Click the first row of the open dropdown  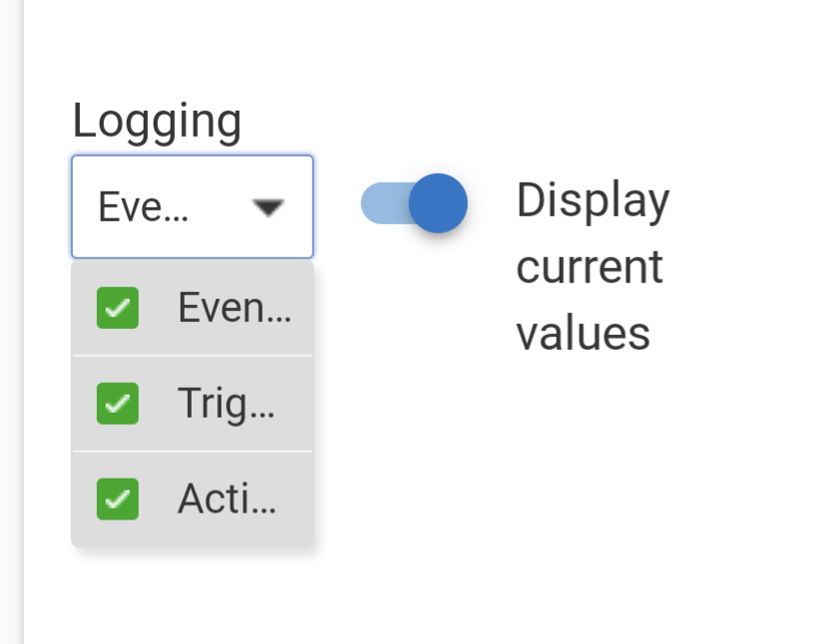pyautogui.click(x=192, y=308)
